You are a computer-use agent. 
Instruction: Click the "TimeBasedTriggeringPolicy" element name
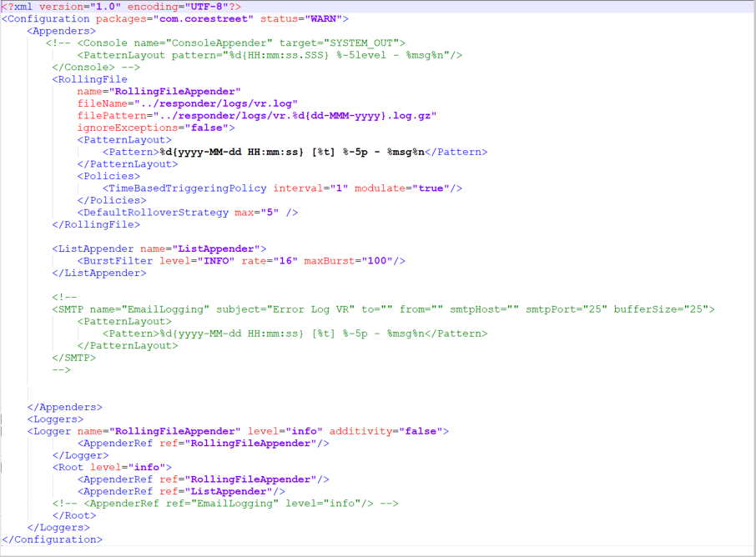188,188
